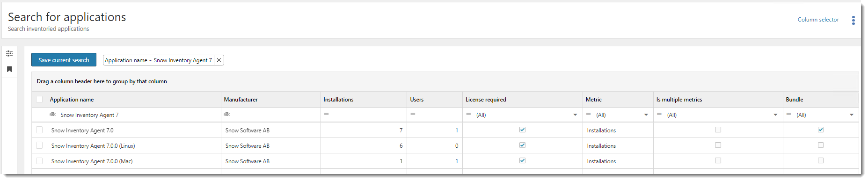Expand the Metric filter dropdown
Screen dimensions: 868x181
tap(646, 115)
